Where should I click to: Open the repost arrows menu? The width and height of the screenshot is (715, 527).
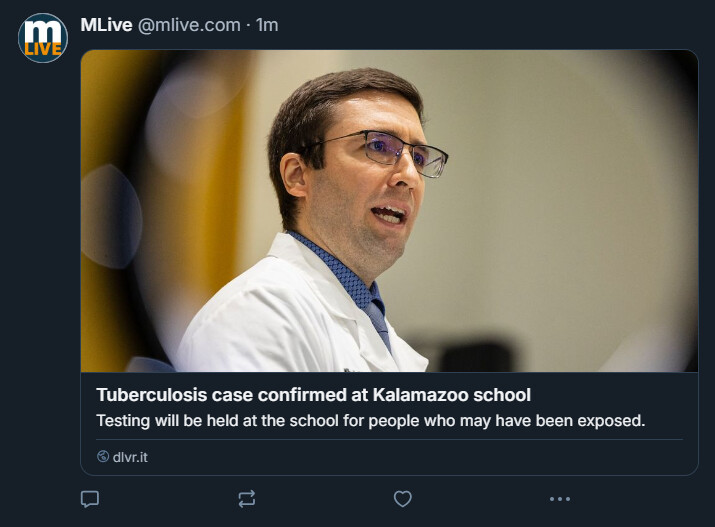click(247, 498)
